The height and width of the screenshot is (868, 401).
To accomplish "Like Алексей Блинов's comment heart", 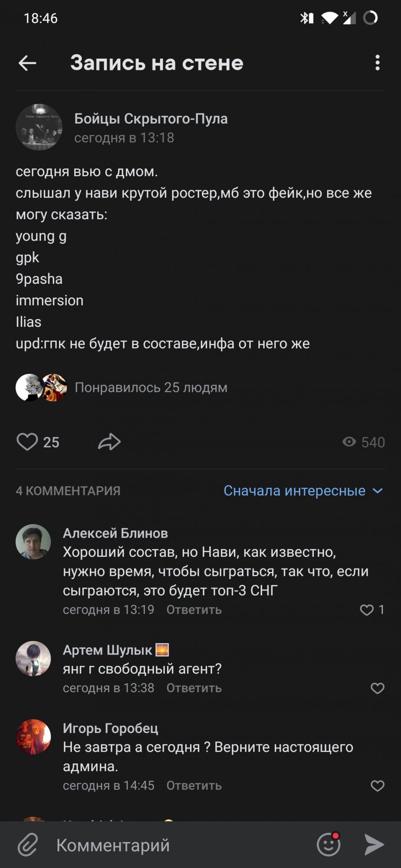I will [367, 610].
